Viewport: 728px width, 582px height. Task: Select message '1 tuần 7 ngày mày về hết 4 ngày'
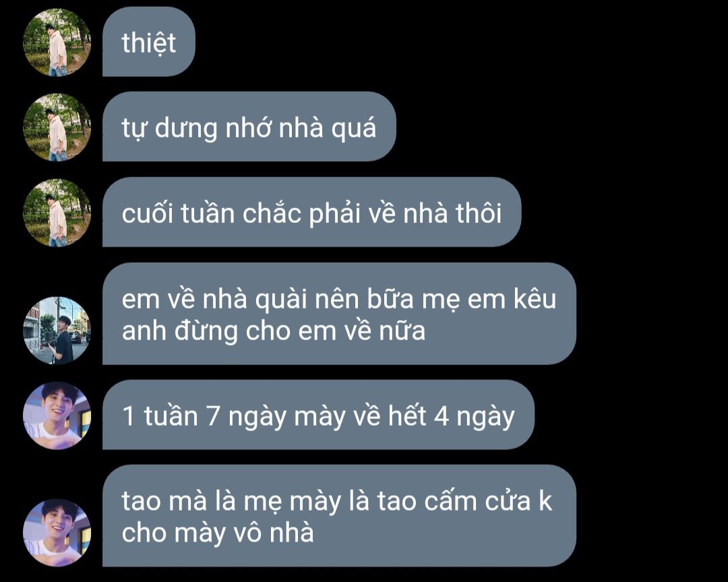click(318, 415)
